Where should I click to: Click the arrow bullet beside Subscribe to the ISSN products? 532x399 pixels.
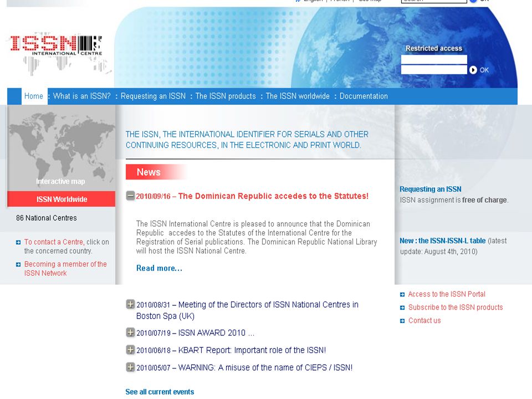(x=402, y=308)
